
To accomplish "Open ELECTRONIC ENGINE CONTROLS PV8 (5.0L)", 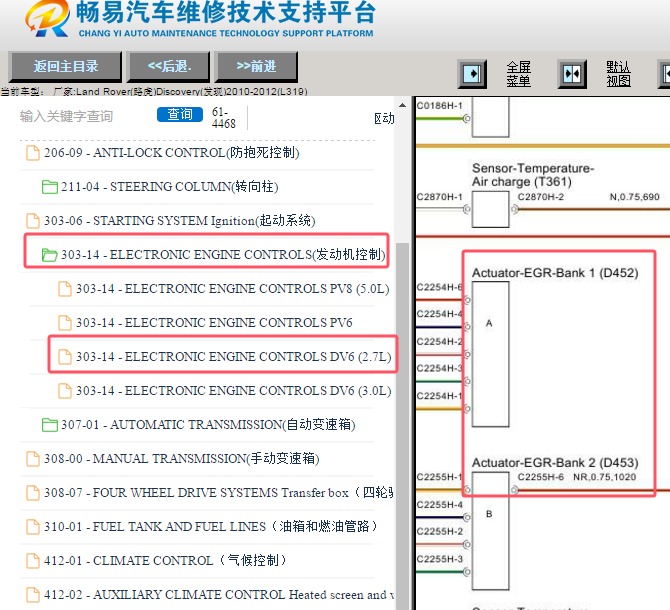I will [232, 289].
